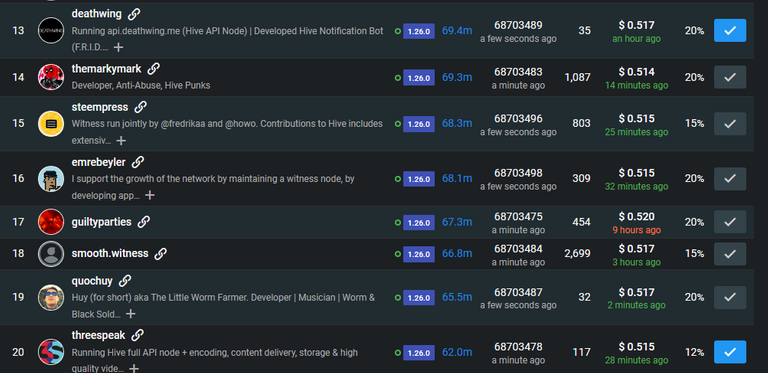The height and width of the screenshot is (373, 768).
Task: Open emrebeyler's profile name
Action: pos(98,162)
